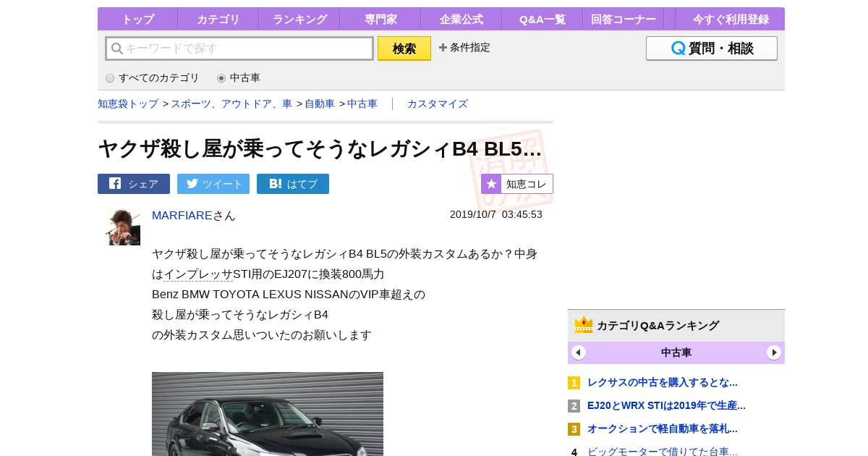Click the gold rank 1 badge
Viewport: 868px width, 456px height.
pos(574,383)
